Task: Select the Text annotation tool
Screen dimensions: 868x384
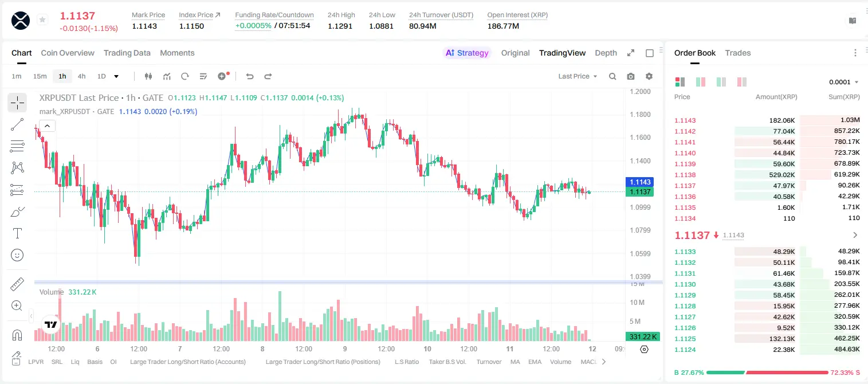Action: pos(17,233)
